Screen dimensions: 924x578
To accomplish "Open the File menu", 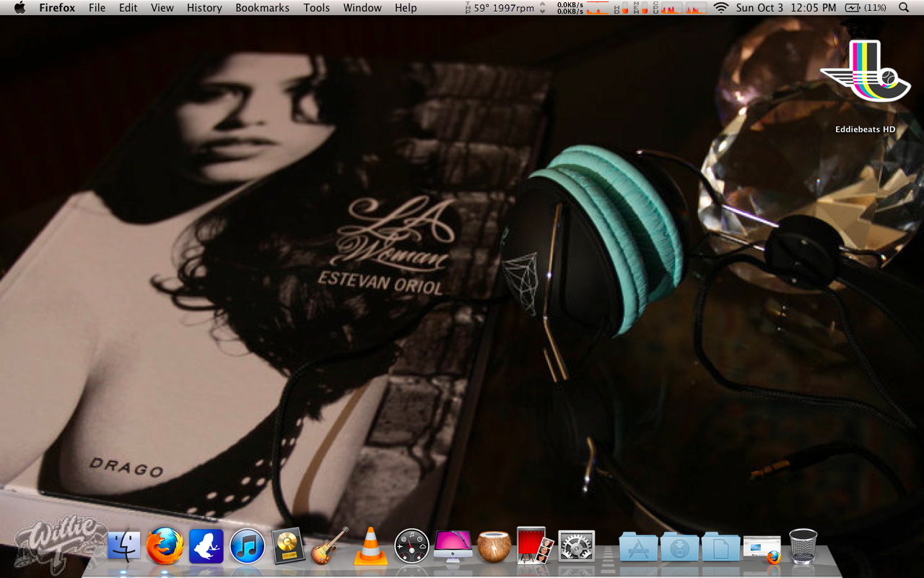I will point(97,8).
